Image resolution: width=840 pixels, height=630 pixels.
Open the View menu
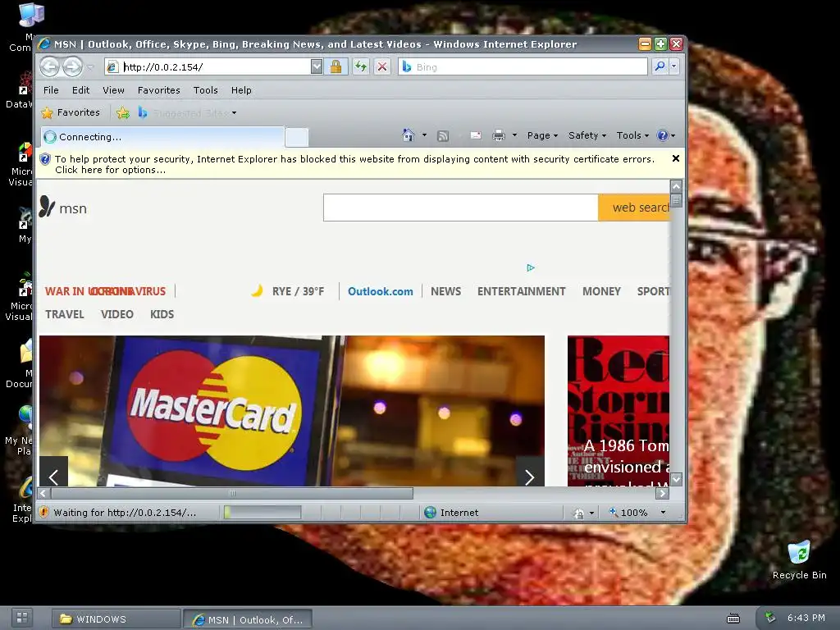(113, 90)
